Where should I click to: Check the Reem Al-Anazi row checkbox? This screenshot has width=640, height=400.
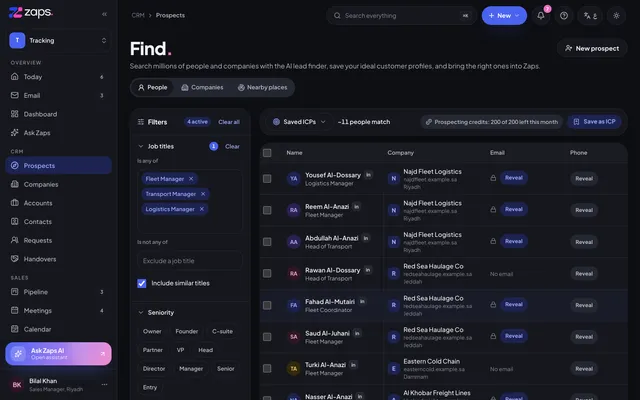pyautogui.click(x=267, y=210)
